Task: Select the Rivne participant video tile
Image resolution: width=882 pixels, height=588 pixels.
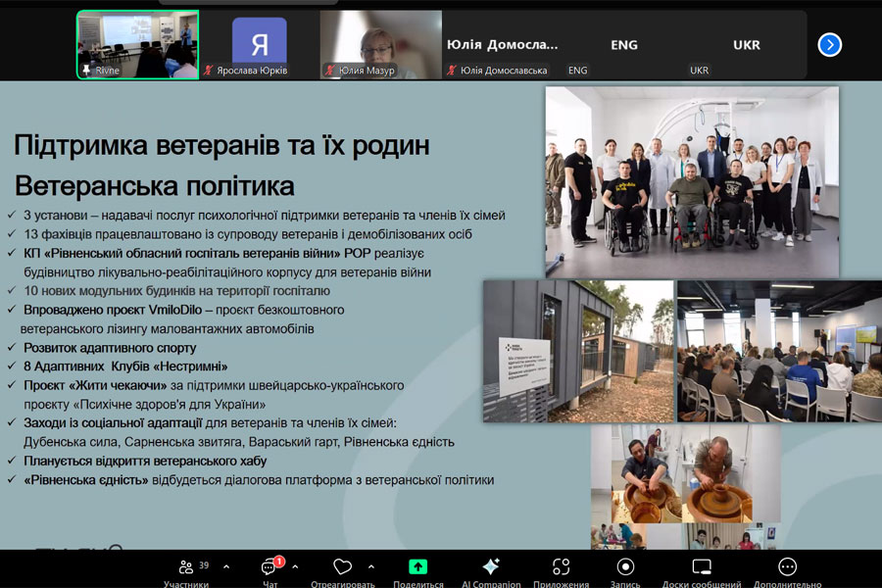Action: coord(138,45)
